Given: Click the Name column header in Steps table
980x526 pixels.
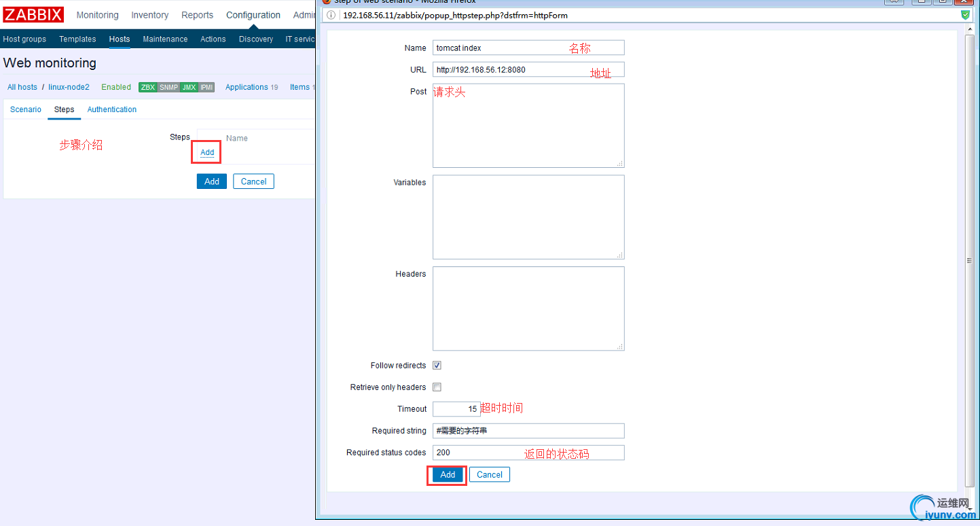Looking at the screenshot, I should coord(237,138).
